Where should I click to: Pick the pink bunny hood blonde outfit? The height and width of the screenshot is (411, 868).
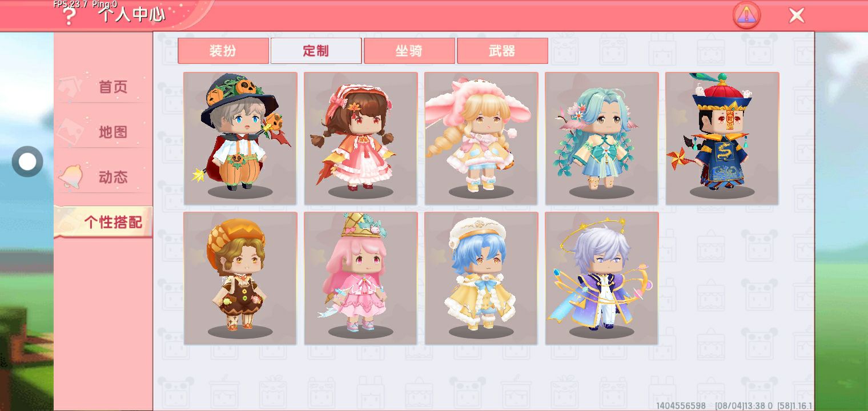click(x=481, y=139)
